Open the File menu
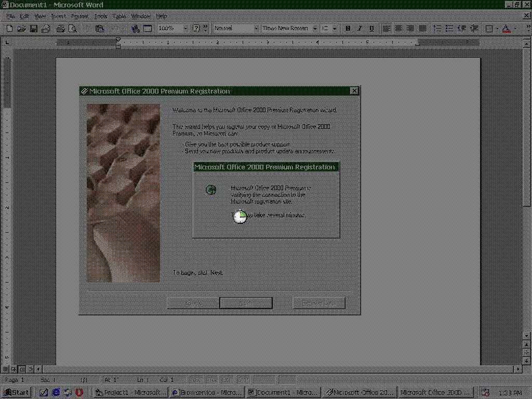 pyautogui.click(x=10, y=16)
